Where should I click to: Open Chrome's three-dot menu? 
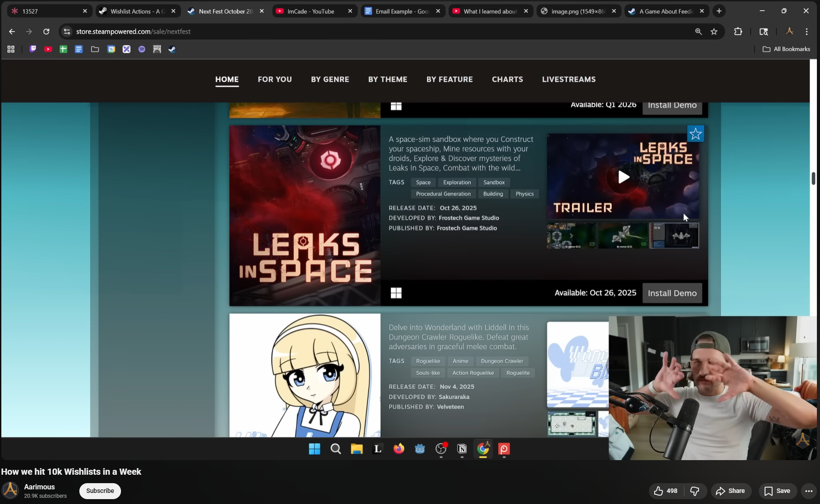pyautogui.click(x=806, y=31)
